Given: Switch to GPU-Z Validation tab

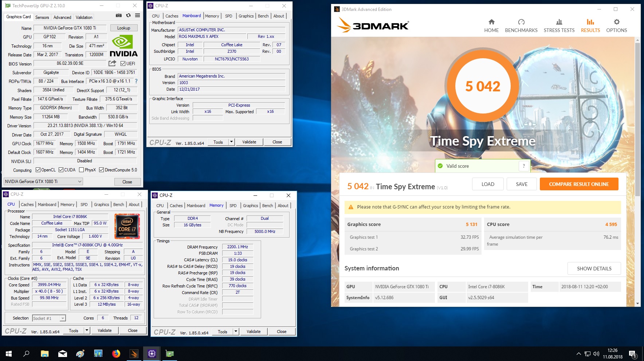Looking at the screenshot, I should pos(84,17).
